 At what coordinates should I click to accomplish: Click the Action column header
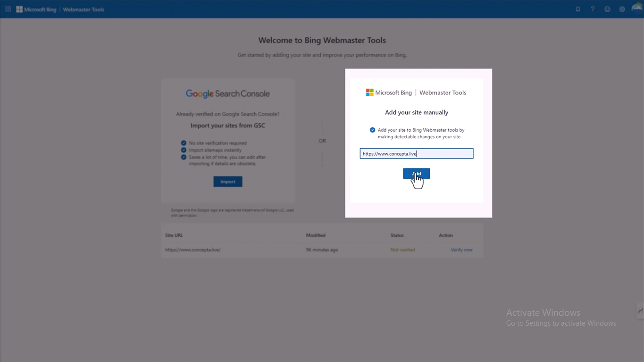[445, 235]
